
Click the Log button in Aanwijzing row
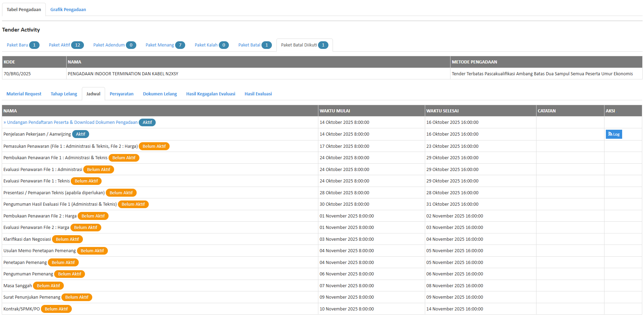click(x=613, y=134)
